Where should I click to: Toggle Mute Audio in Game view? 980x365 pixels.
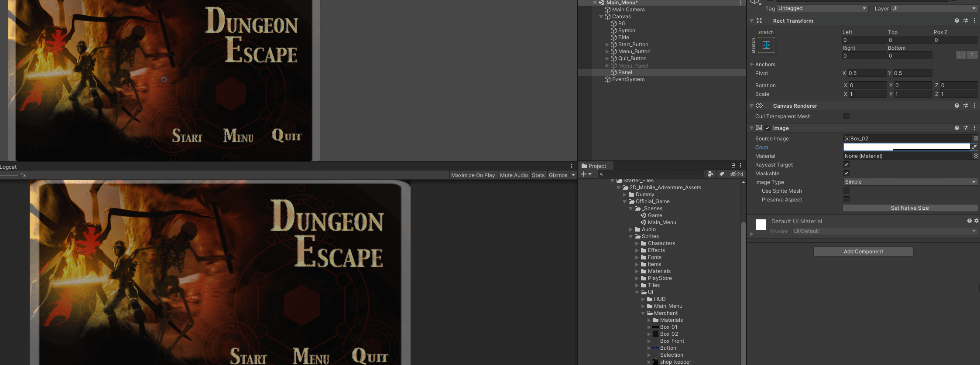(514, 175)
